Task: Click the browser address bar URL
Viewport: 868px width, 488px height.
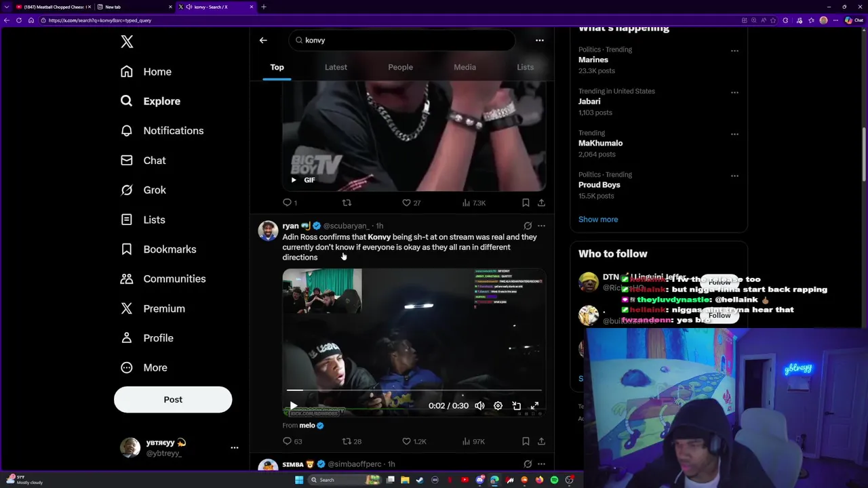Action: coord(100,20)
